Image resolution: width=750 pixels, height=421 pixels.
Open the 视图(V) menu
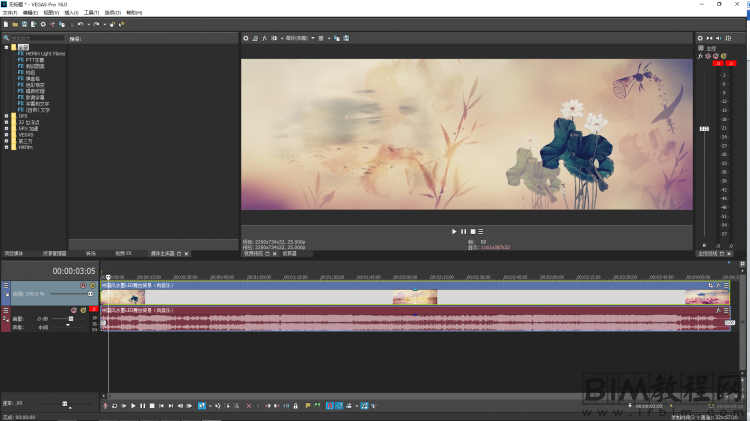point(51,12)
